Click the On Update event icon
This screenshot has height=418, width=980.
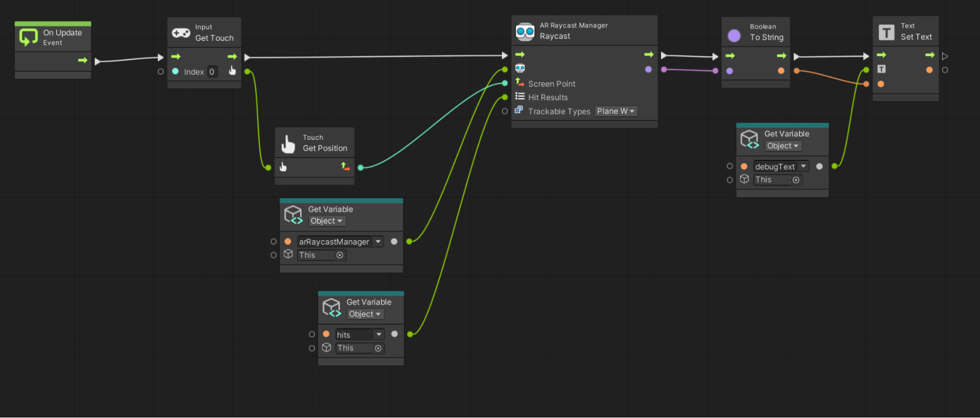tap(28, 37)
